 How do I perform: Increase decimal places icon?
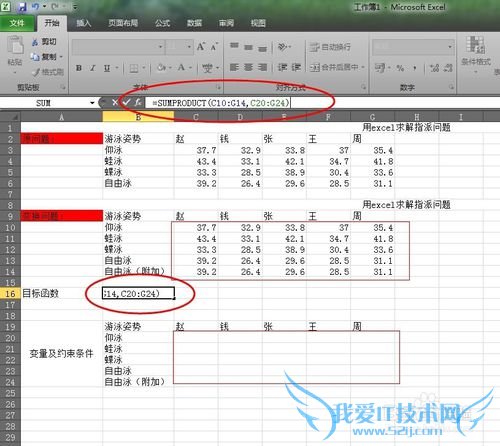(434, 68)
